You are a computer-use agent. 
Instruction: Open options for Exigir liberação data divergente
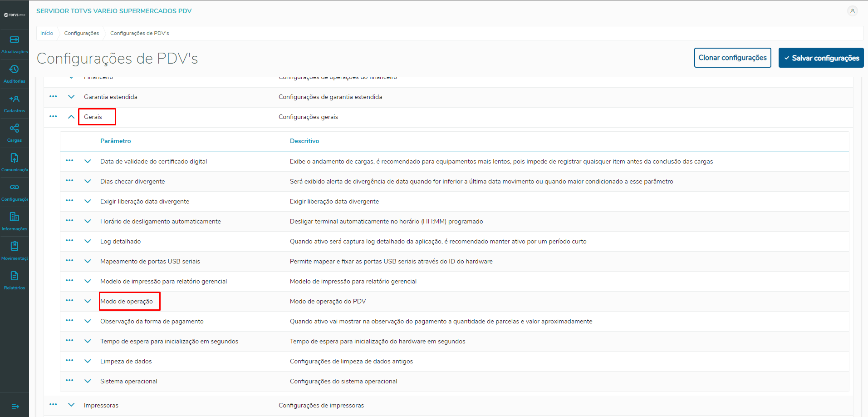[x=69, y=201]
